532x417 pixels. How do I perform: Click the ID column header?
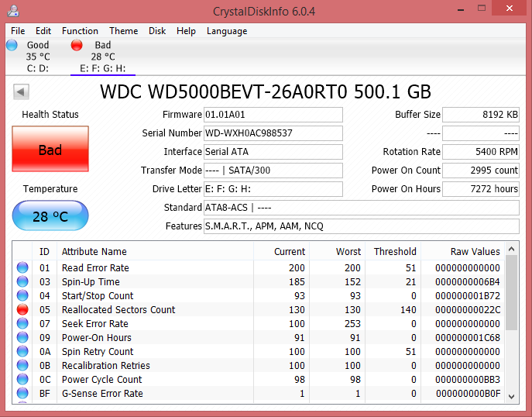[x=44, y=252]
